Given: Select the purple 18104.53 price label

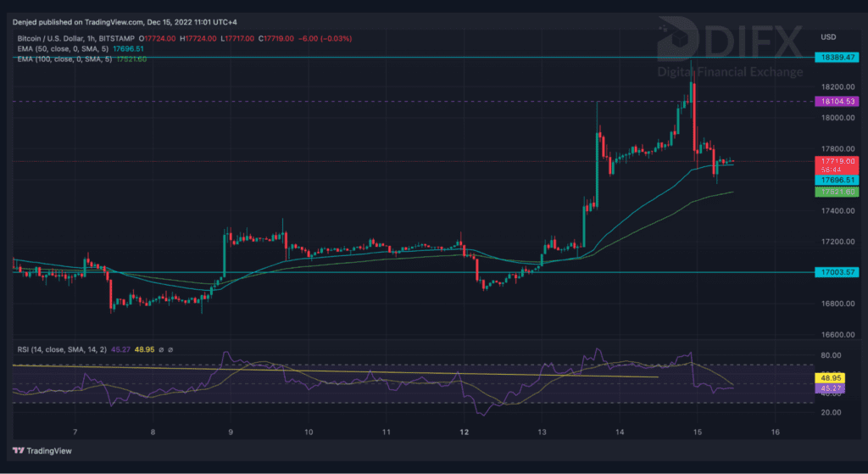Looking at the screenshot, I should [837, 101].
